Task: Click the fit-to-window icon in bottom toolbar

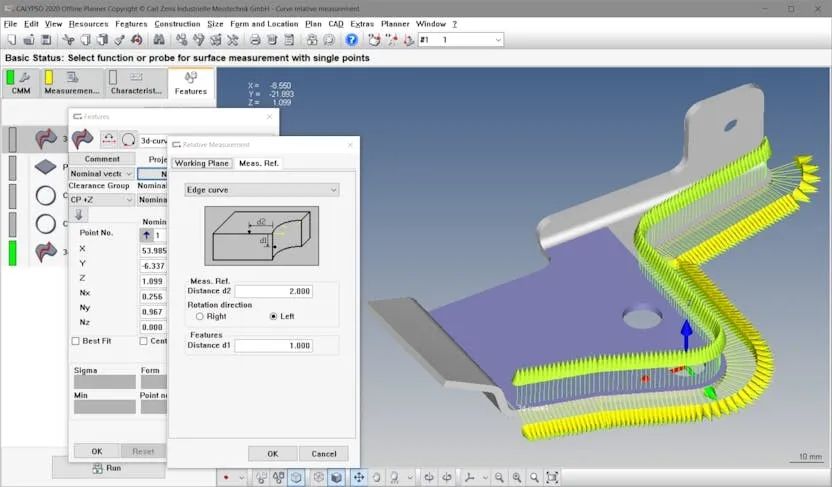Action: [552, 477]
